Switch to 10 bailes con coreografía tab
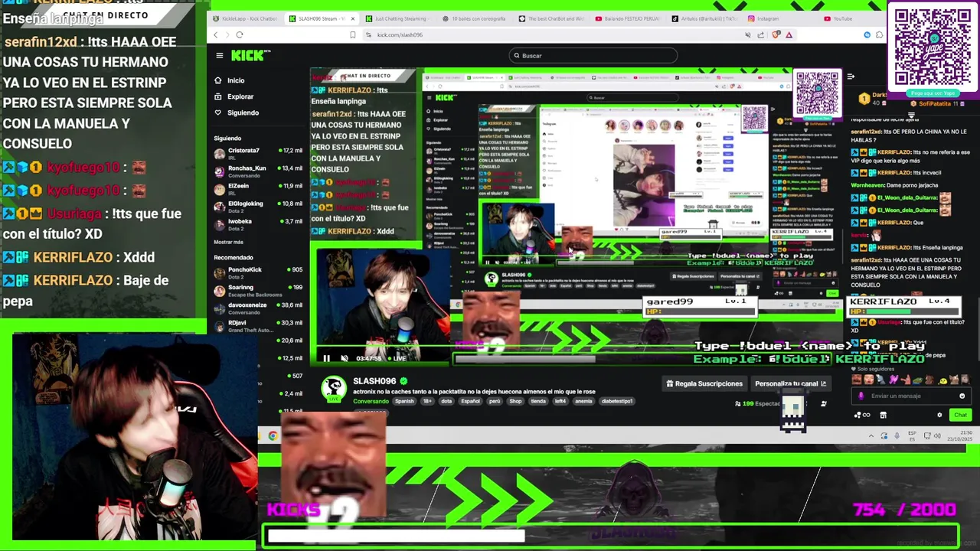This screenshot has width=980, height=551. [473, 18]
